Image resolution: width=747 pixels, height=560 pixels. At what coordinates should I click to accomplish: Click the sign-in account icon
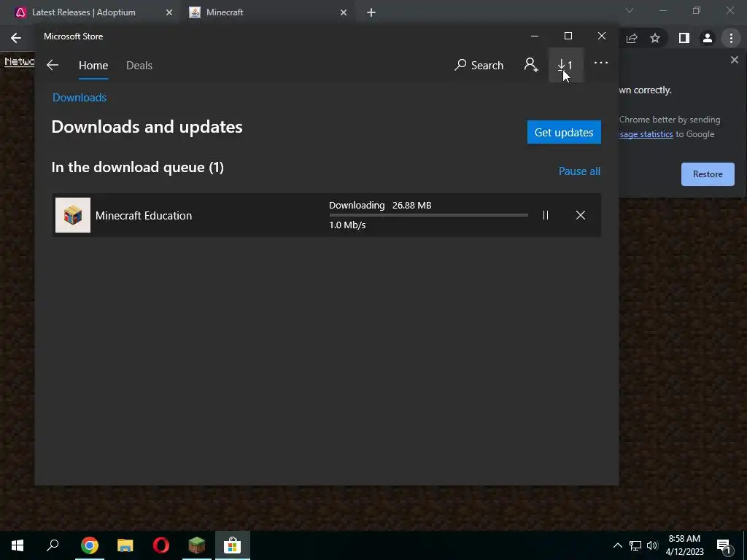point(531,65)
